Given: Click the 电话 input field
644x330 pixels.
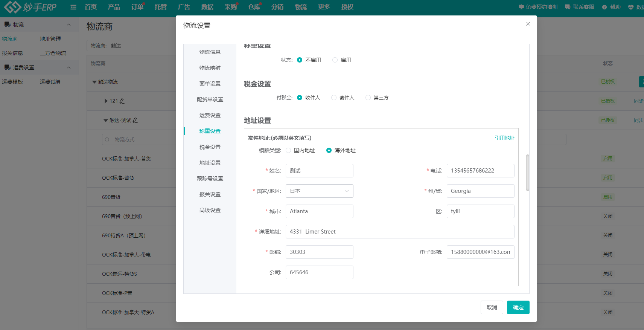Looking at the screenshot, I should pos(480,171).
